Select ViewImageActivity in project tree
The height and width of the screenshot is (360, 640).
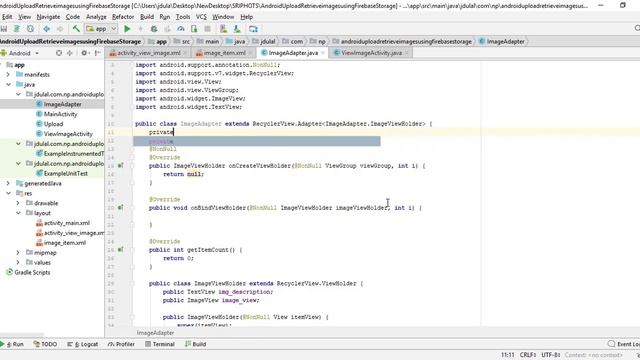click(x=68, y=134)
